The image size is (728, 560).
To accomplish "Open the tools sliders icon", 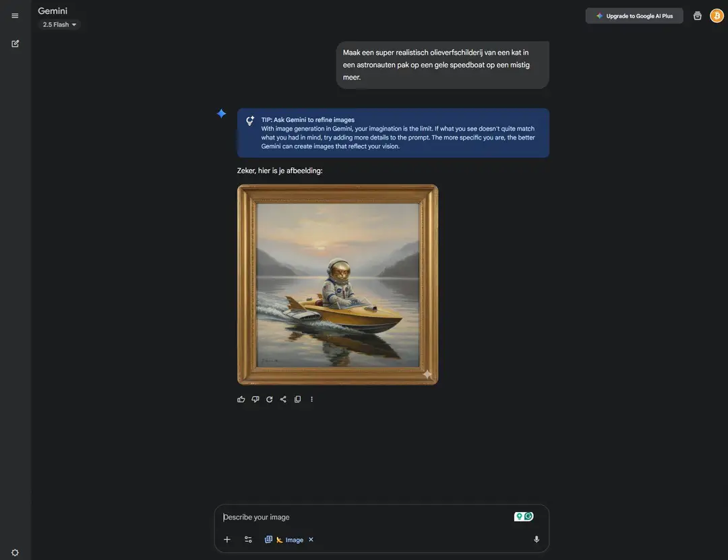I will click(x=248, y=540).
